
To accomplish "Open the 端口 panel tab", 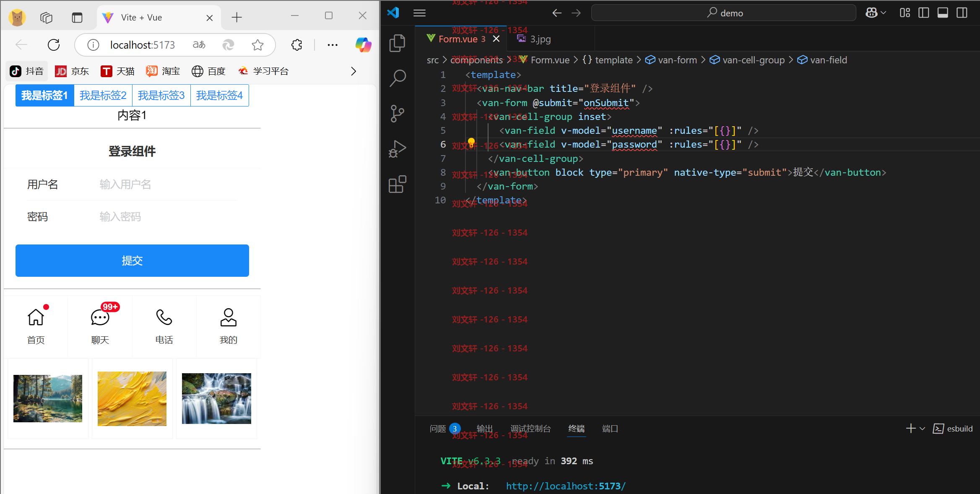I will click(610, 429).
